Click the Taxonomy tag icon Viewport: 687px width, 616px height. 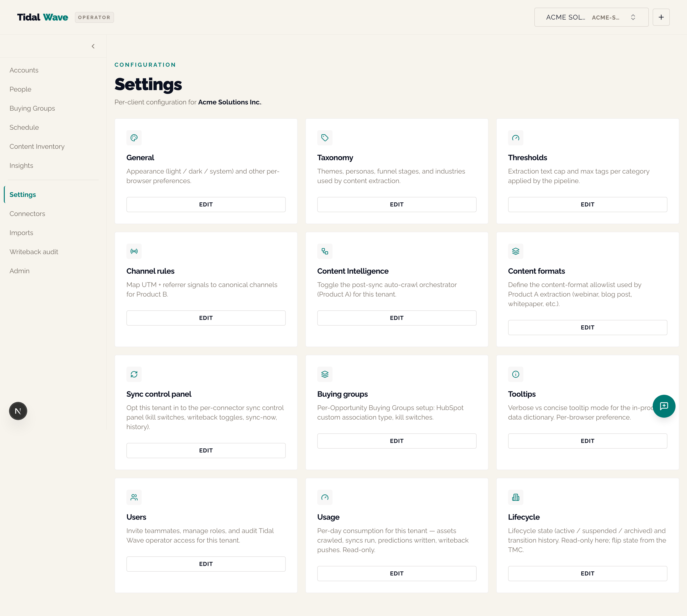pos(325,138)
